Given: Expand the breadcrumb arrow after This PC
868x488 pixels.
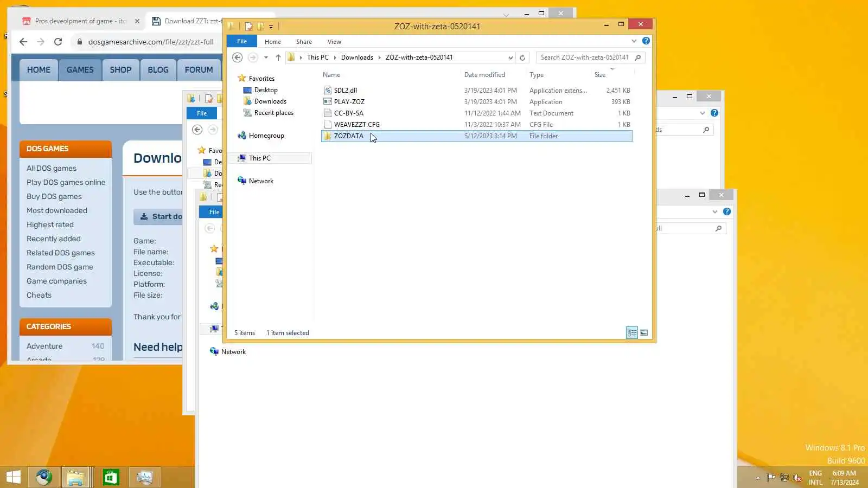Looking at the screenshot, I should [335, 57].
